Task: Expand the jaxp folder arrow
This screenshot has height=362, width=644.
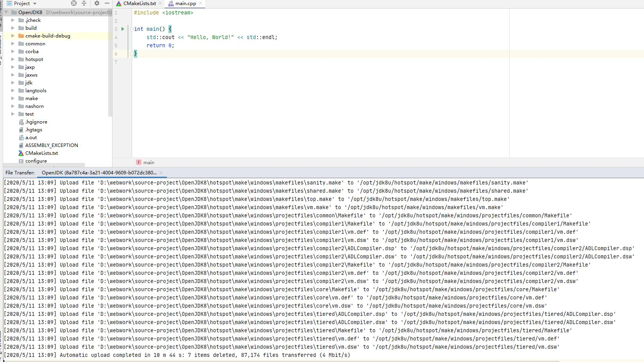Action: pos(13,67)
